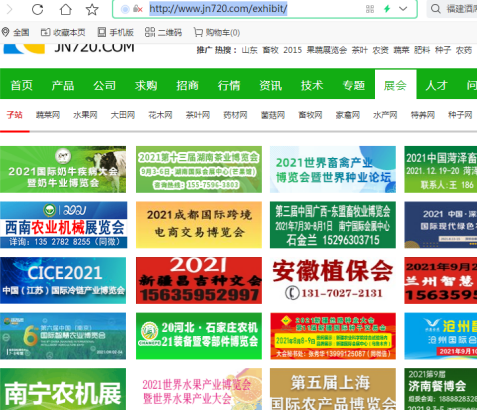Click the insecure site lock icon

tap(137, 9)
